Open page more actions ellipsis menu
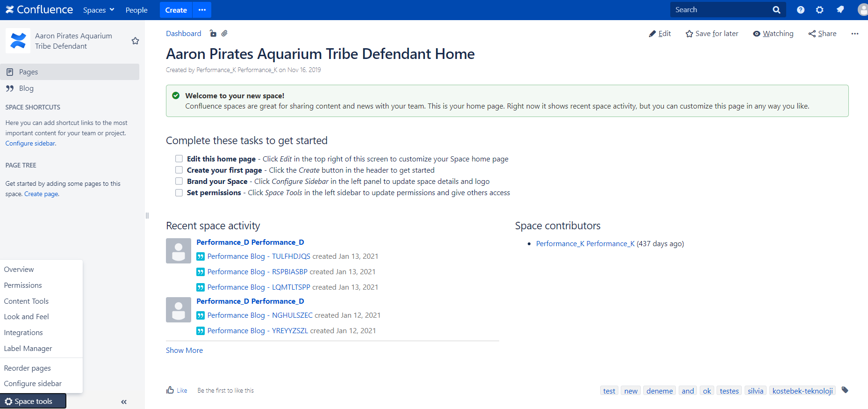The image size is (868, 409). coord(855,34)
